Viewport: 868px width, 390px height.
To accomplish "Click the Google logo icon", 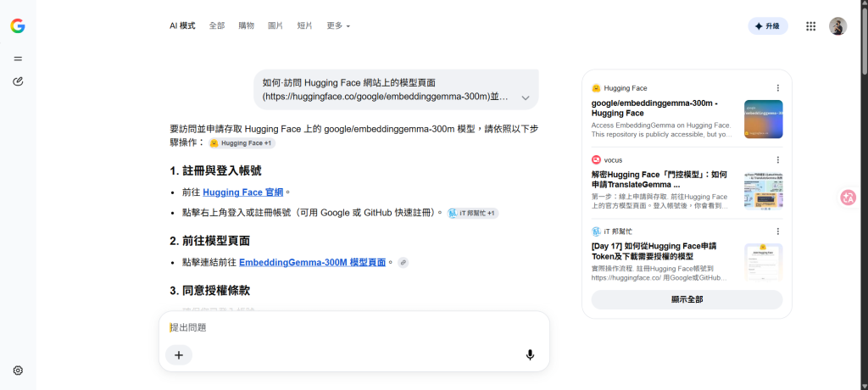I will tap(18, 26).
